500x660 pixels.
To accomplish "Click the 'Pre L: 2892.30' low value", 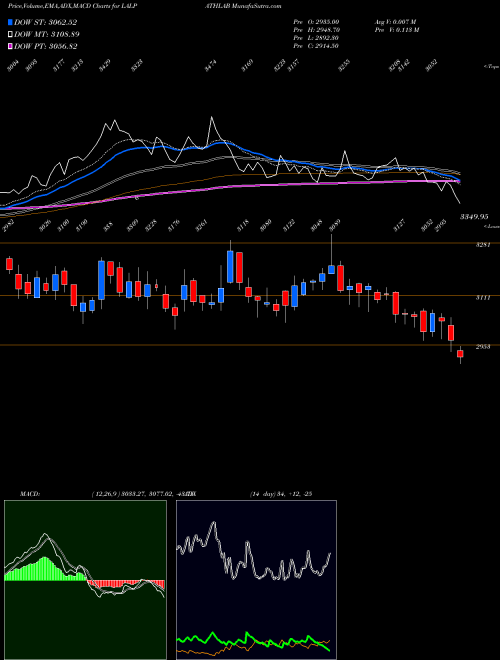I will [316, 38].
